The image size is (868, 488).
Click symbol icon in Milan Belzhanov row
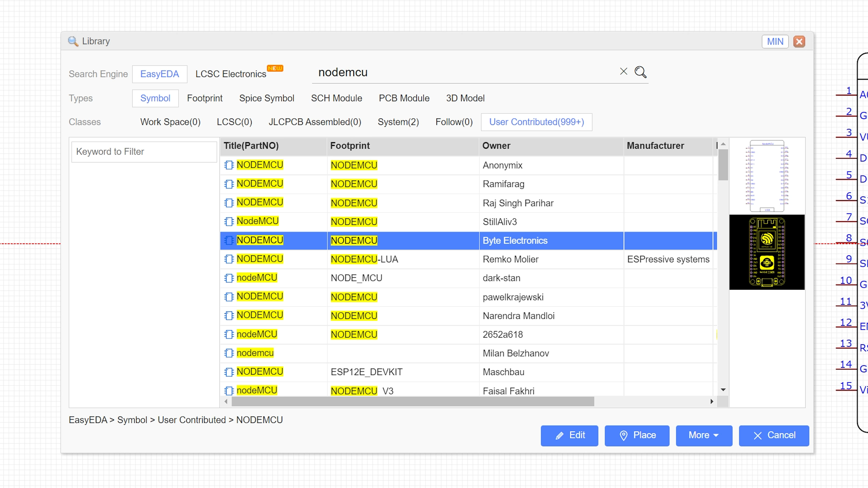(229, 353)
